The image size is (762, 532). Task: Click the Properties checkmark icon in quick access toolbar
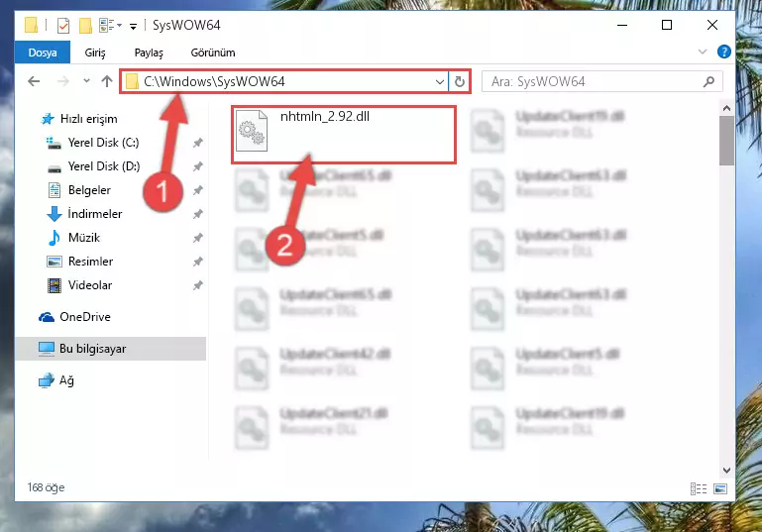63,26
